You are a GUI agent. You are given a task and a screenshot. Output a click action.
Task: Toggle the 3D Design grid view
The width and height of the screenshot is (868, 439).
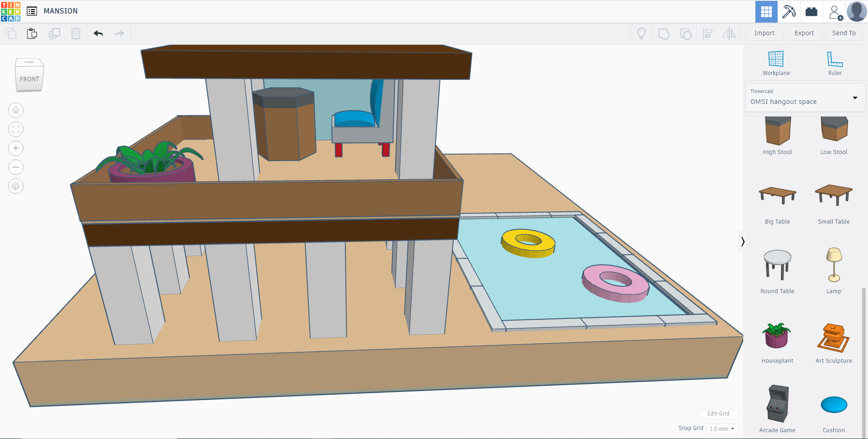[766, 11]
